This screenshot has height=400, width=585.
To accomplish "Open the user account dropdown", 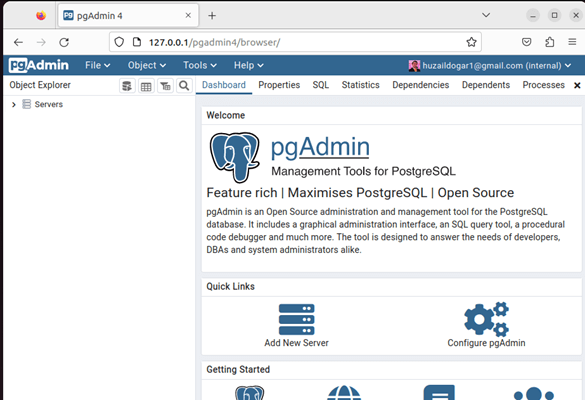I will coord(489,66).
